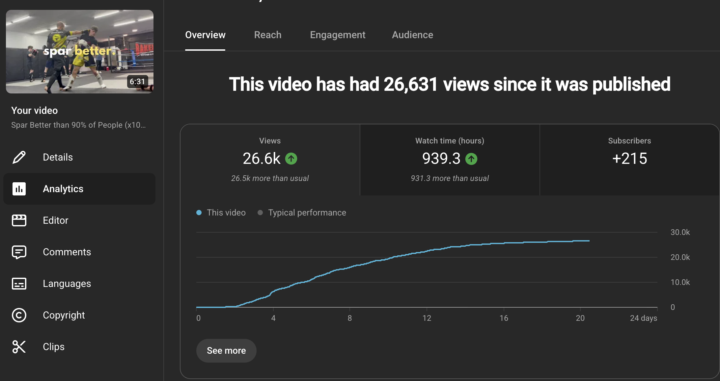Click the '12' x-axis day label
This screenshot has width=720, height=381.
[x=427, y=319]
